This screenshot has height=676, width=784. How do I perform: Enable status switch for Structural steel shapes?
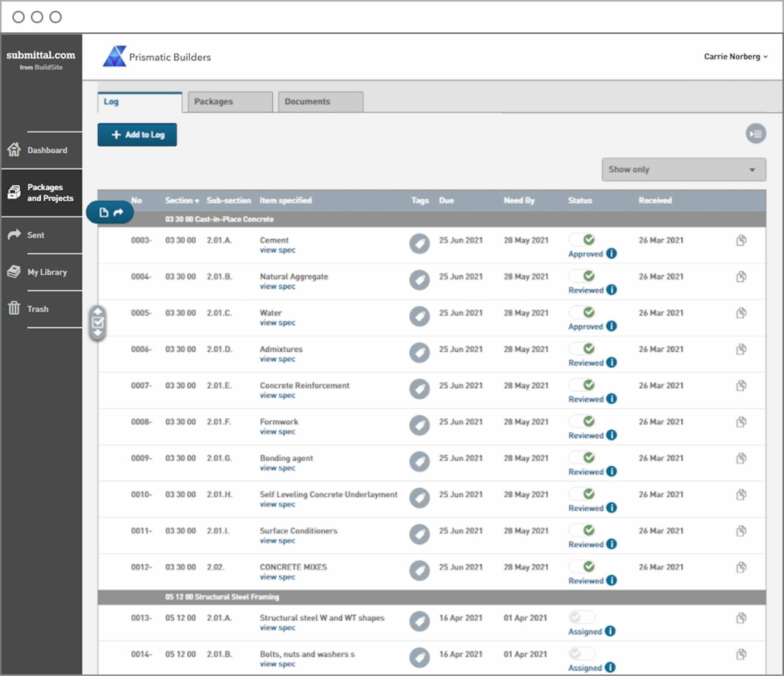click(582, 617)
